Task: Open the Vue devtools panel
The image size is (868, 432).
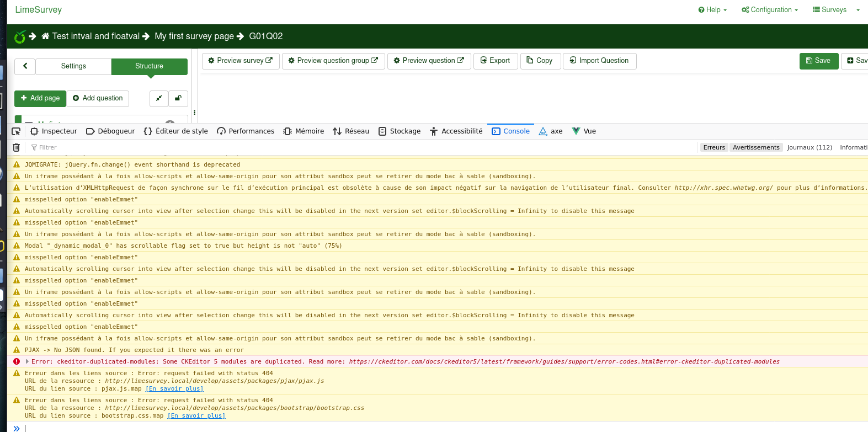Action: tap(584, 131)
